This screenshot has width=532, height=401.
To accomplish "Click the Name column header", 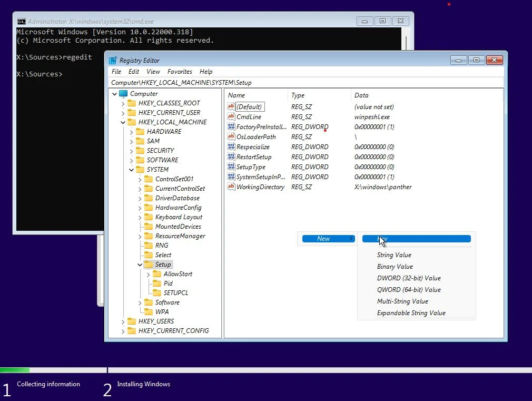I will (256, 95).
